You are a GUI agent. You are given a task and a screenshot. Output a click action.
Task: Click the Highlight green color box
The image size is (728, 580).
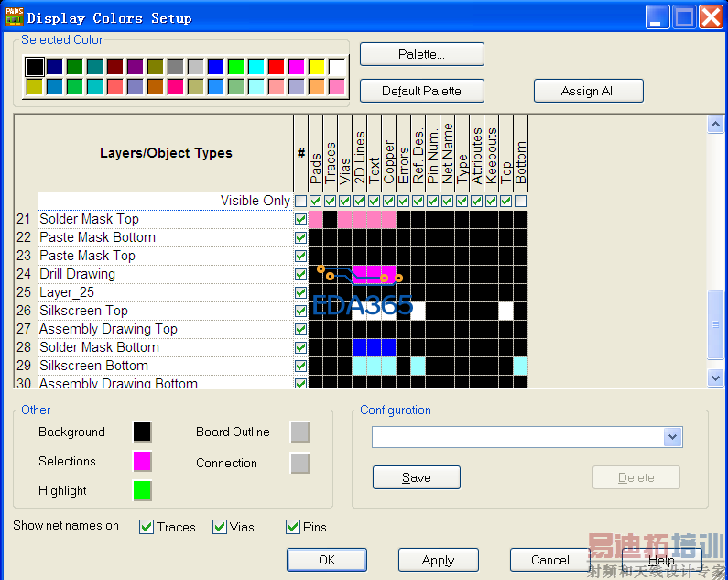pyautogui.click(x=142, y=490)
